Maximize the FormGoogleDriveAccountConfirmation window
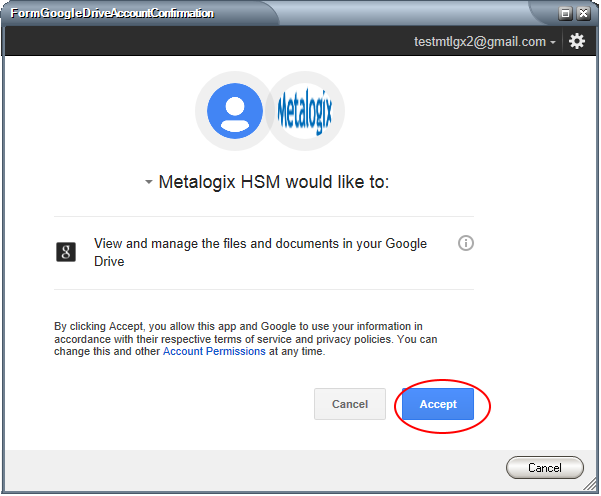Viewport: 601px width, 496px height. coord(566,13)
